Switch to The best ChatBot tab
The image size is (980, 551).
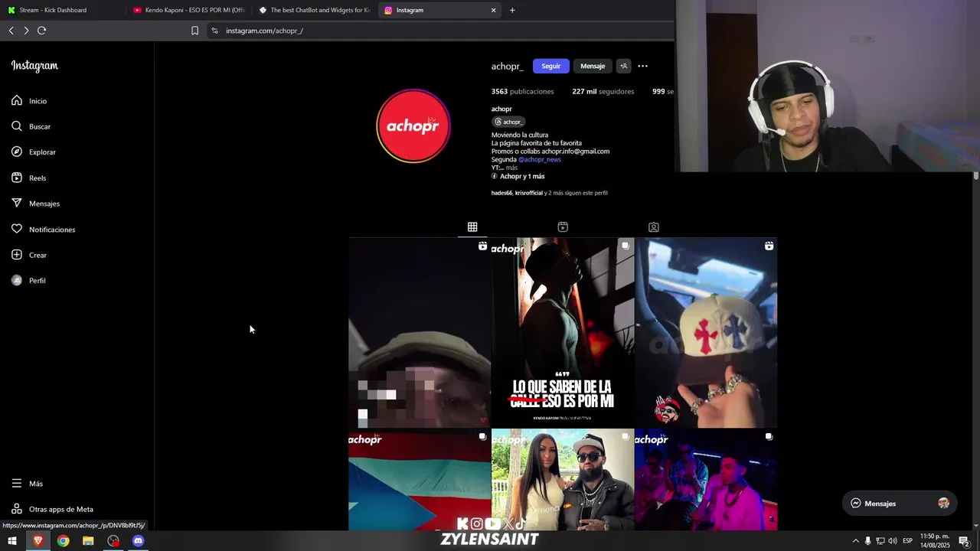[x=315, y=10]
